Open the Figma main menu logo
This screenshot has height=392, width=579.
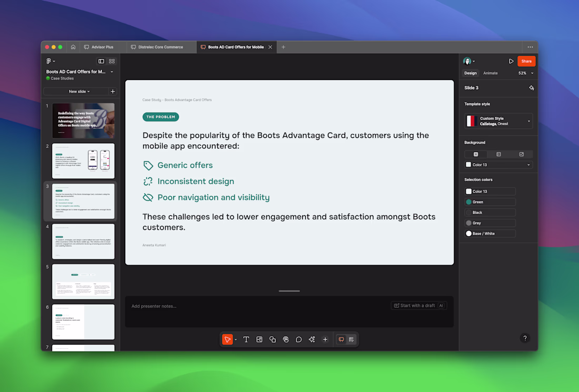coord(48,61)
